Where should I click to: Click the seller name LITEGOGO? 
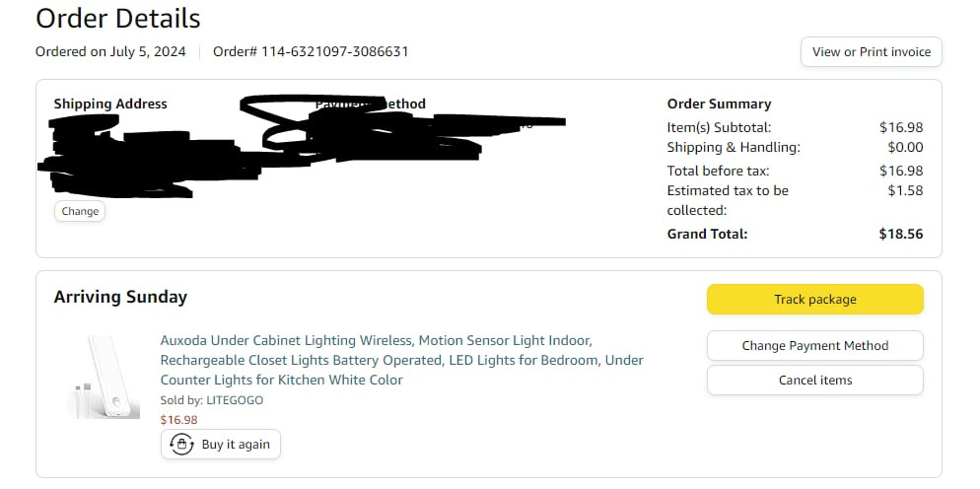point(235,400)
